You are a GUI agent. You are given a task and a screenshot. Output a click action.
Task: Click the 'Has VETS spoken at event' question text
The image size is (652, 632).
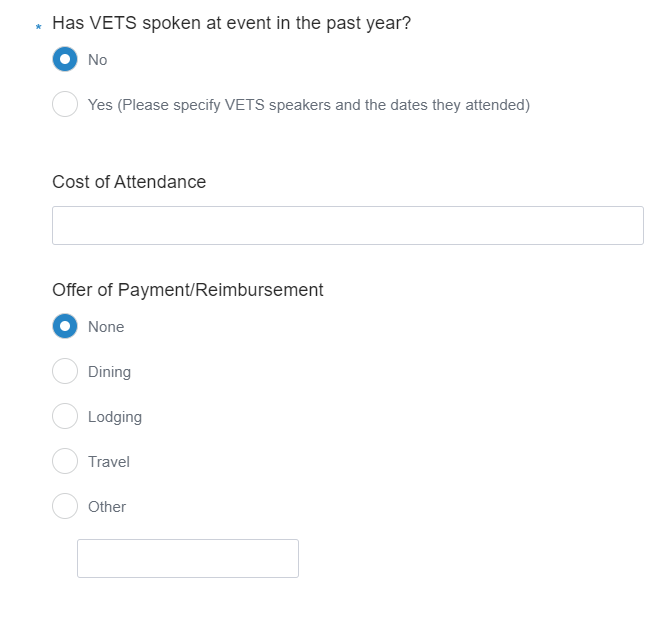point(231,23)
